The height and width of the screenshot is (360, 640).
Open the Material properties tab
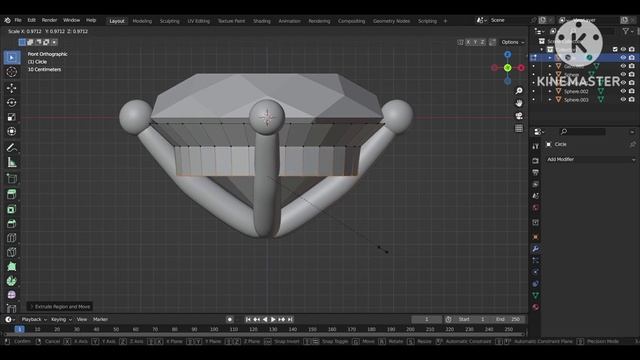(x=536, y=307)
